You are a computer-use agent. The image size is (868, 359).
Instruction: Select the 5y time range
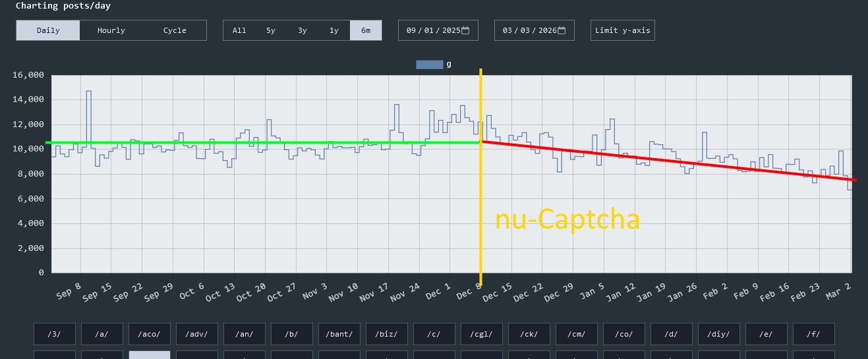[271, 30]
